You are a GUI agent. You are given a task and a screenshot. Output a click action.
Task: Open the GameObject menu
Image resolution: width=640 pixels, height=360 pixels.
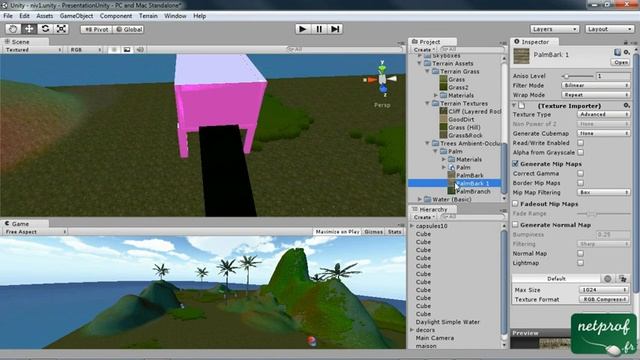76,16
